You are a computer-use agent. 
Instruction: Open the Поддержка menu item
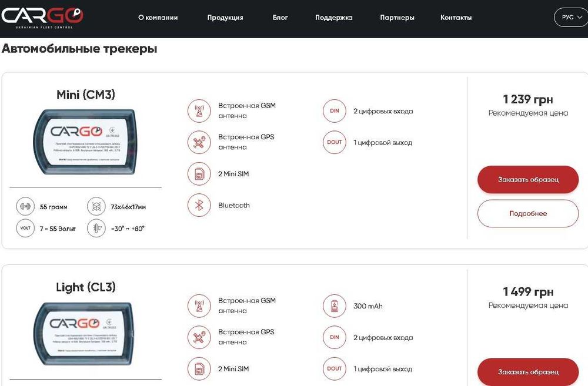point(334,18)
